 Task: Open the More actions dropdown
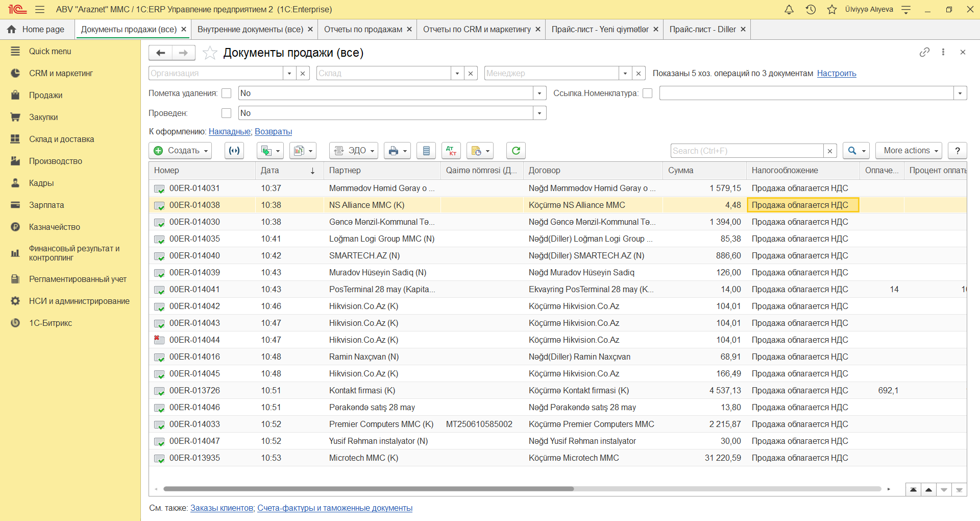pyautogui.click(x=909, y=151)
